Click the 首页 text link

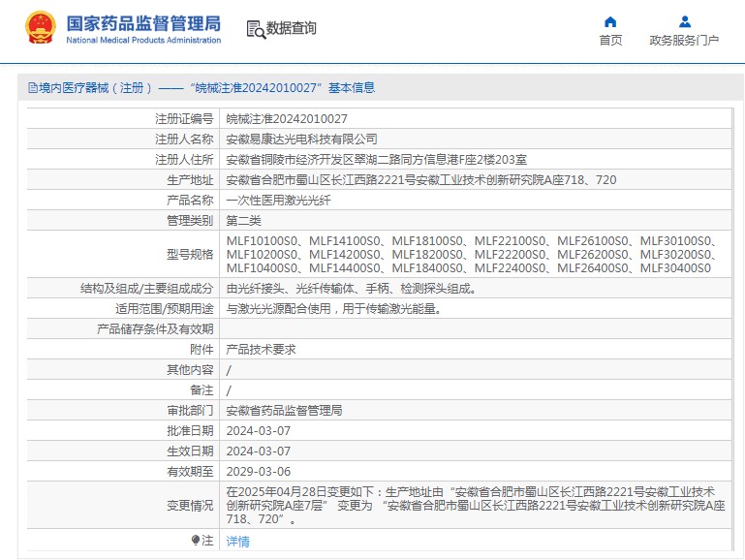pyautogui.click(x=610, y=41)
